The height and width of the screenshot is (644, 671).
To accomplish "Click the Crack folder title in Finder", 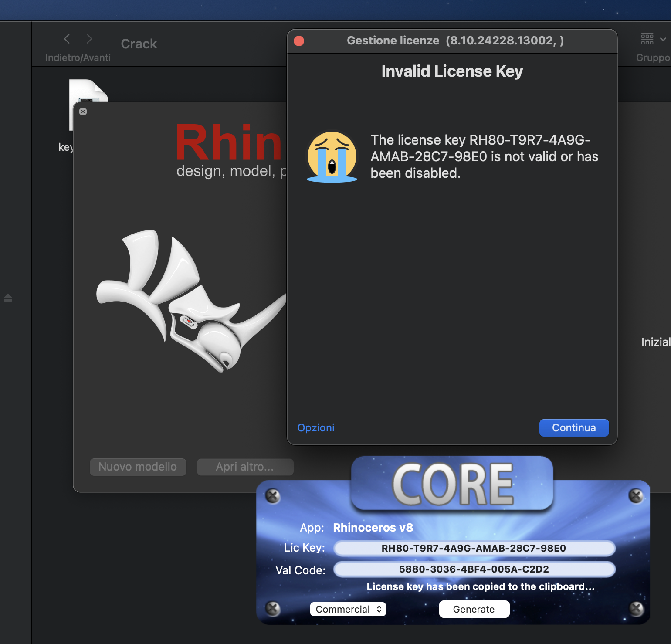I will click(139, 44).
